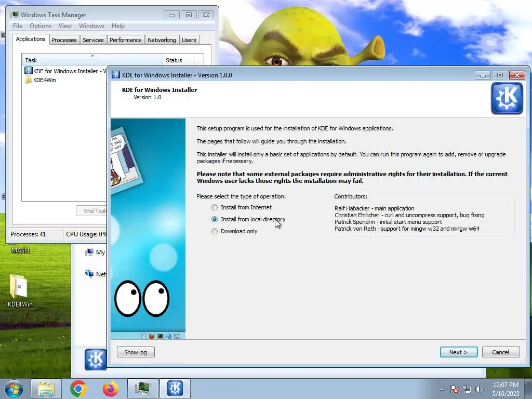Viewport: 532px width, 399px height.
Task: Open Action Center flag tray icon
Action: (x=455, y=389)
